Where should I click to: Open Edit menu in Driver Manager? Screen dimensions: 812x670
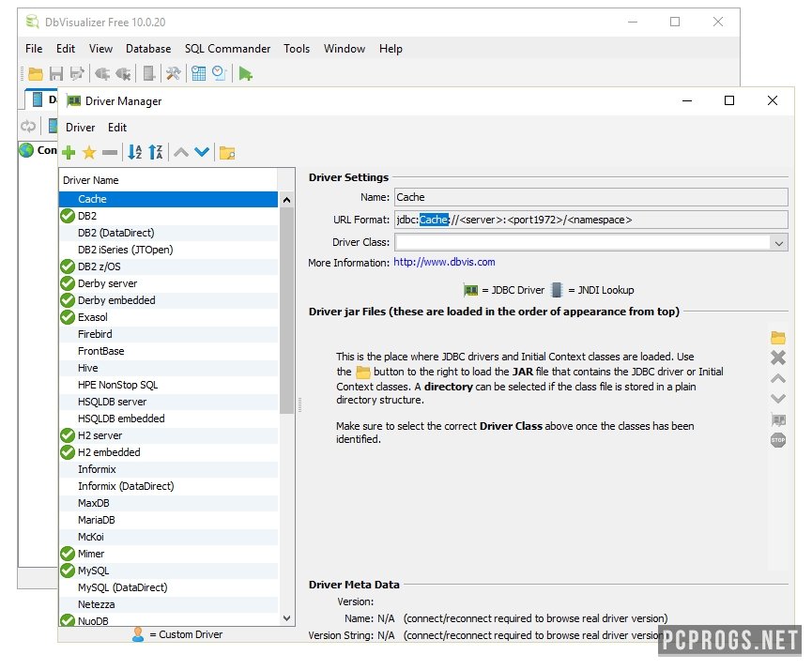tap(117, 128)
